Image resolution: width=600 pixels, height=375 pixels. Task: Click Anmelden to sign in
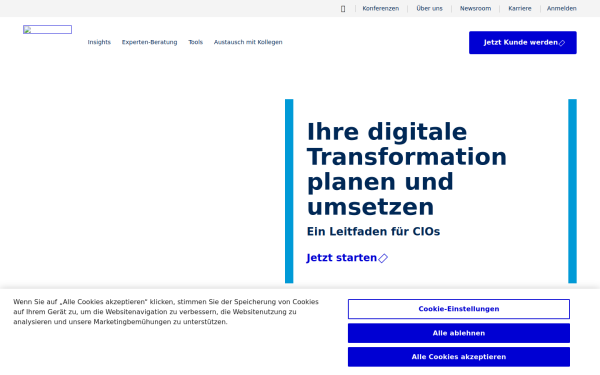(561, 8)
